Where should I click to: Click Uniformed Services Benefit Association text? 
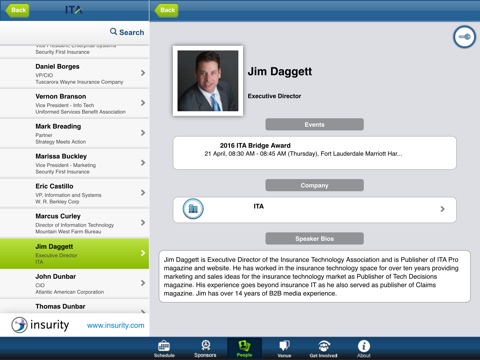81,112
